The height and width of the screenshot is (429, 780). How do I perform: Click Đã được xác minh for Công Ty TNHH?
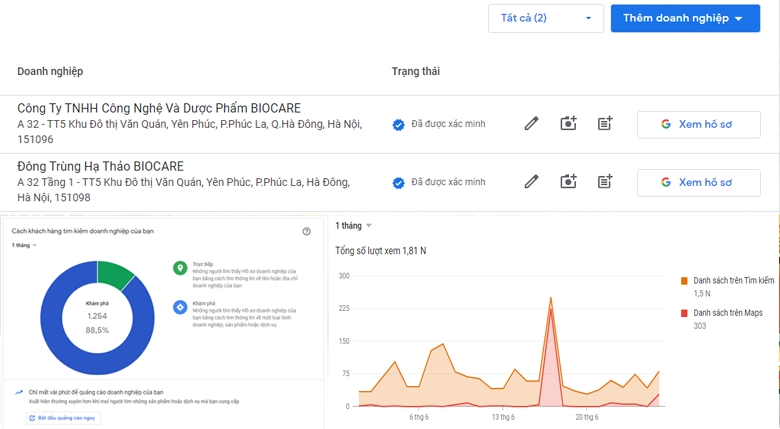point(448,124)
